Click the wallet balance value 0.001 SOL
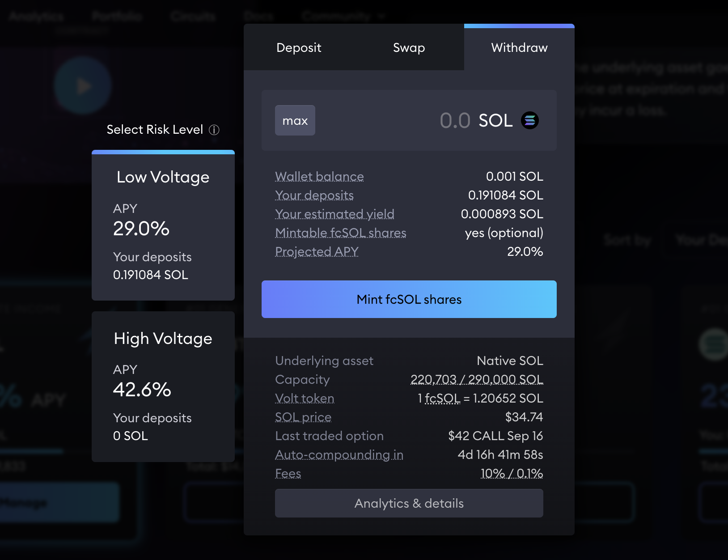The image size is (728, 560). [514, 176]
